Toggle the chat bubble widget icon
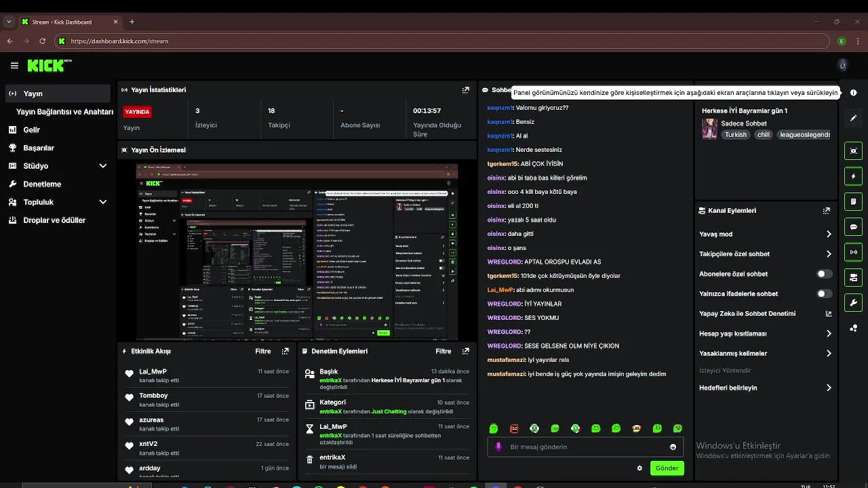 pyautogui.click(x=853, y=227)
